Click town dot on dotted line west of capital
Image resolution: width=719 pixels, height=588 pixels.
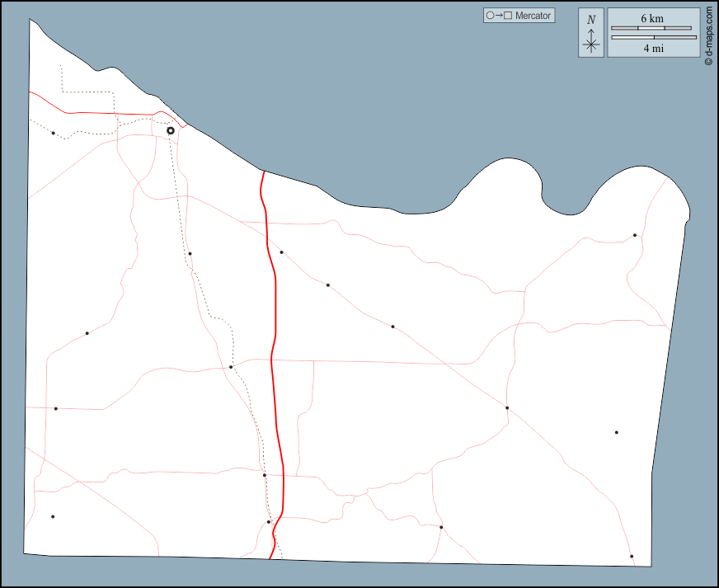[53, 133]
